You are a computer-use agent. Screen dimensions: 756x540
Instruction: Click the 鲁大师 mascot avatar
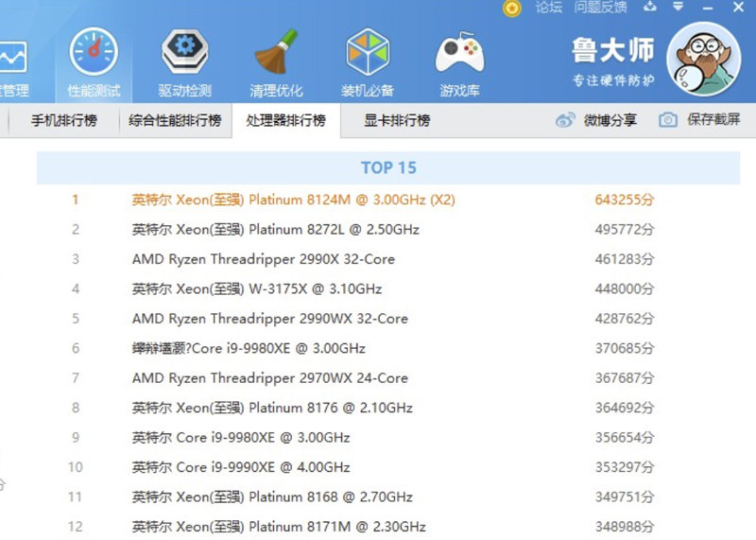[x=703, y=60]
